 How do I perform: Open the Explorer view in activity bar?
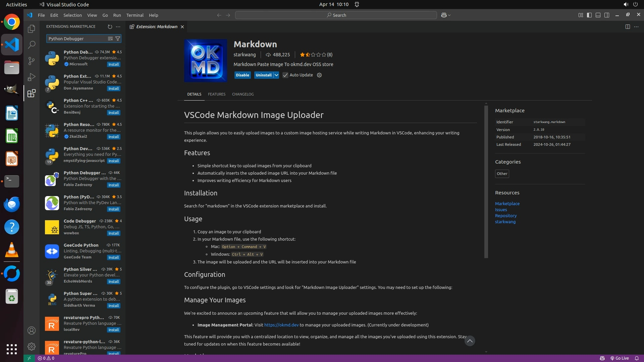(32, 29)
